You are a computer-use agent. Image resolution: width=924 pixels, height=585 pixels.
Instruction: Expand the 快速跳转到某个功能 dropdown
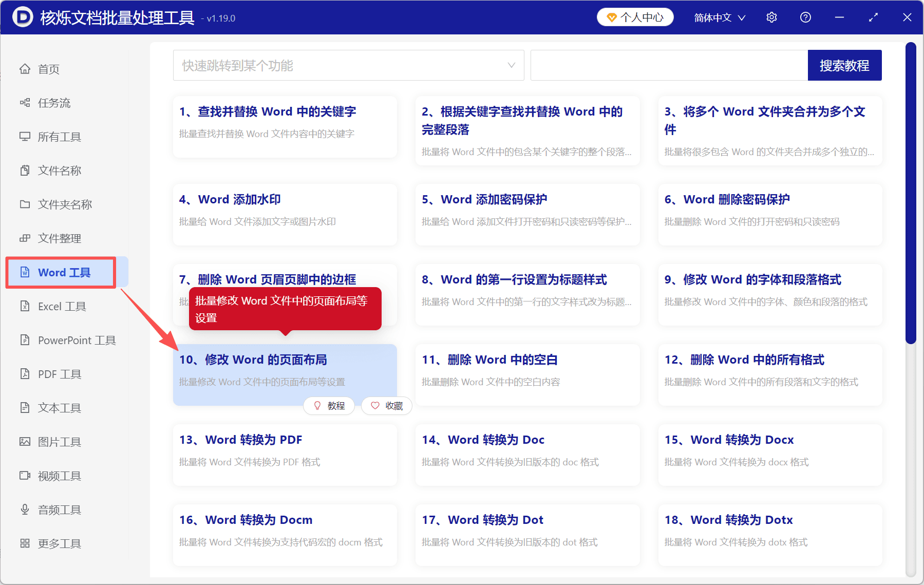coord(348,65)
